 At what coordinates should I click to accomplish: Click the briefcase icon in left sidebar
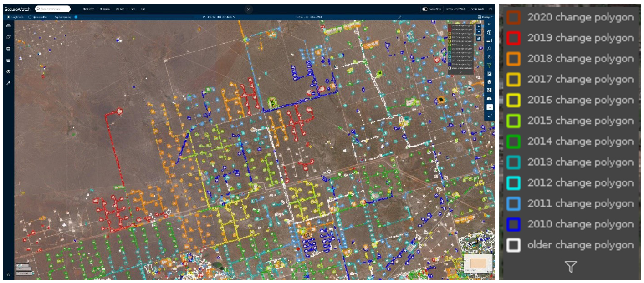pyautogui.click(x=8, y=60)
